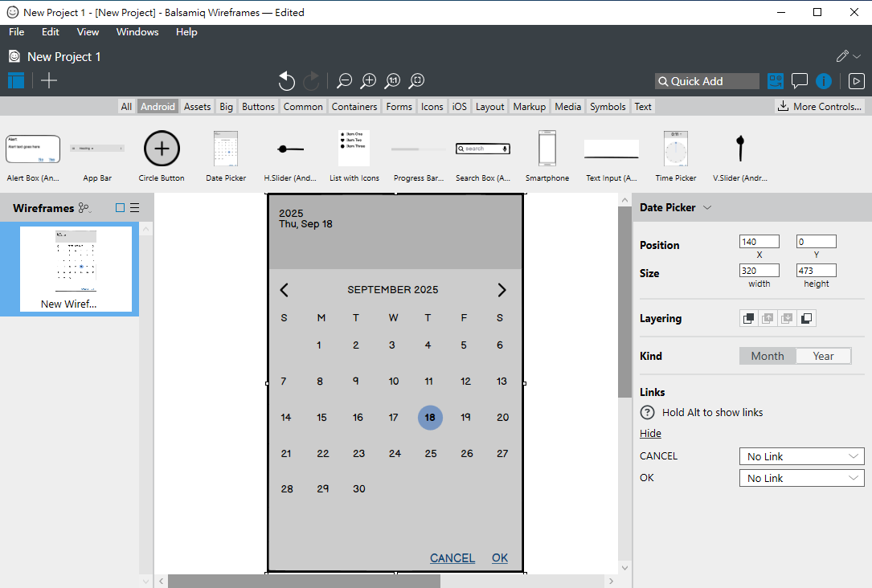Toggle the comments panel icon
Screen dimensions: 872x588
tap(799, 81)
